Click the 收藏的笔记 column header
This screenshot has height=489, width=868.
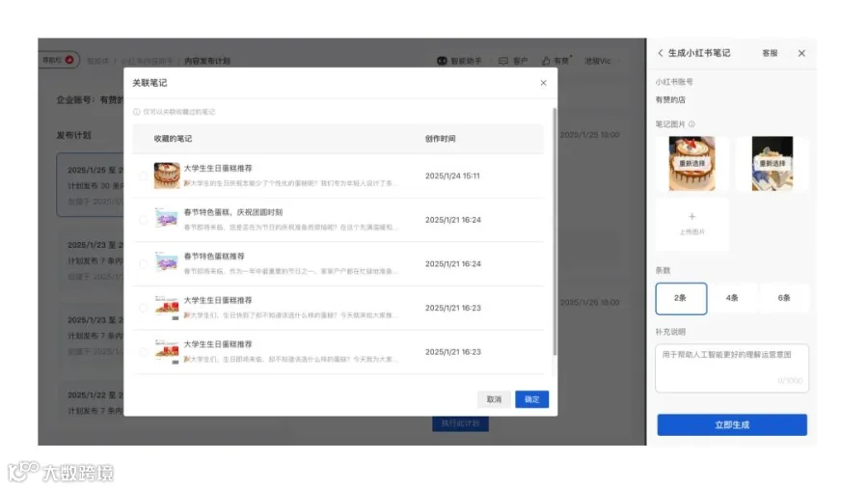point(173,139)
